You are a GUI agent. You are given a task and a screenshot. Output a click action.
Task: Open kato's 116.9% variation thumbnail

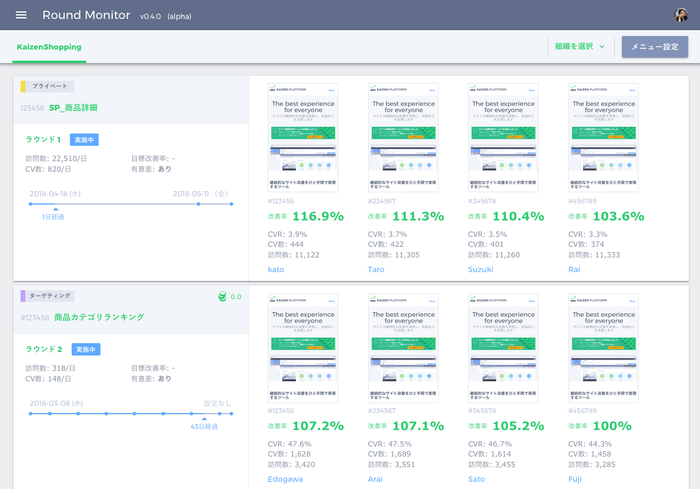pyautogui.click(x=302, y=137)
